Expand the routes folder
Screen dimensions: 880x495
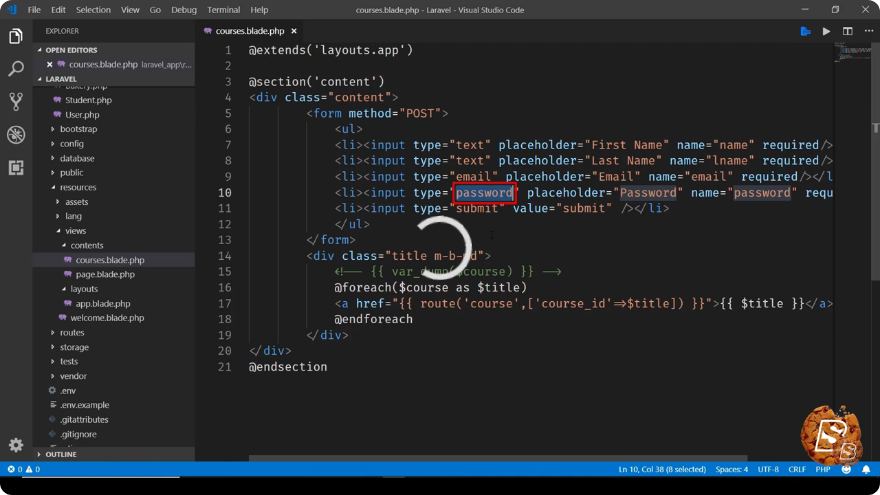(x=72, y=332)
